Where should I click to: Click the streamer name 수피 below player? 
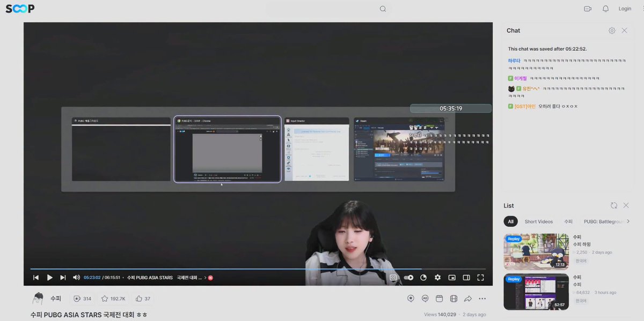coord(56,298)
